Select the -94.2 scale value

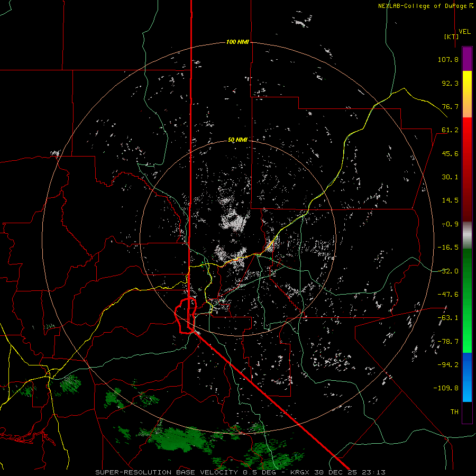coord(448,365)
